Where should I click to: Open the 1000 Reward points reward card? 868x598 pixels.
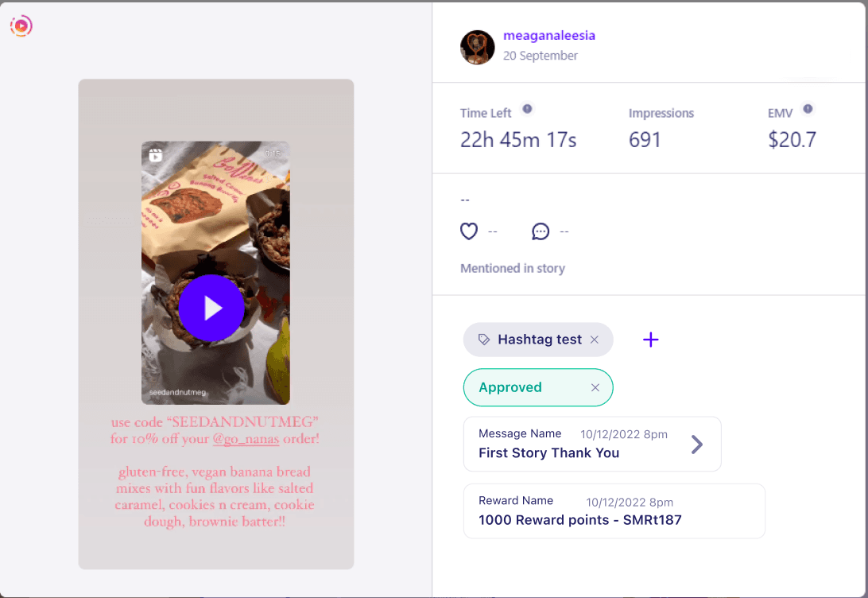pyautogui.click(x=614, y=511)
